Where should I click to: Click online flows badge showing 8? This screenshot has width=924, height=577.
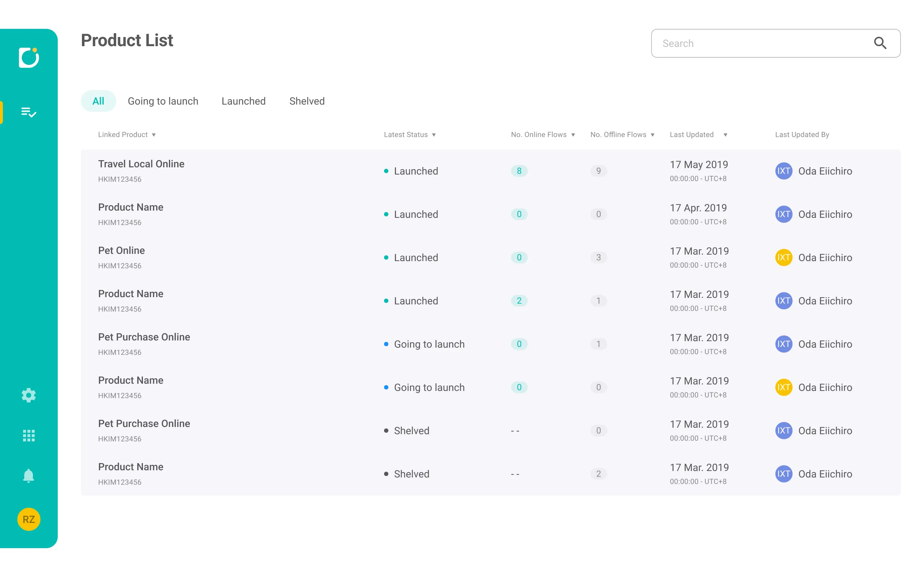(519, 171)
